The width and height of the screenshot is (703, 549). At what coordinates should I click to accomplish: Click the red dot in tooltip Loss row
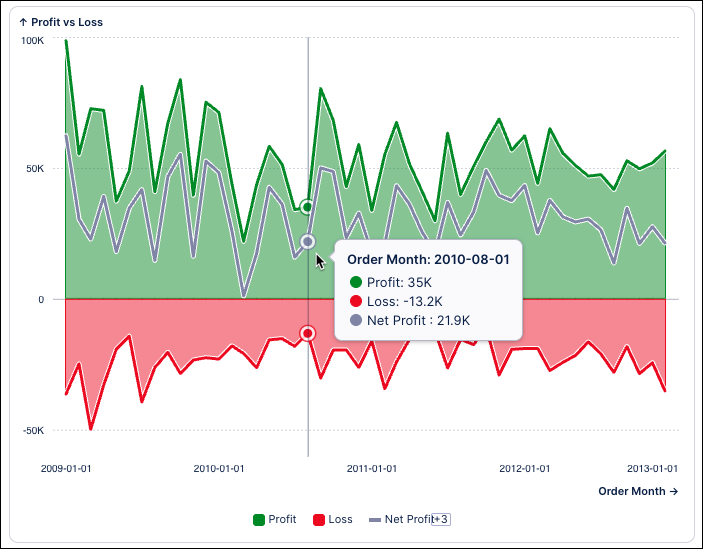(356, 301)
